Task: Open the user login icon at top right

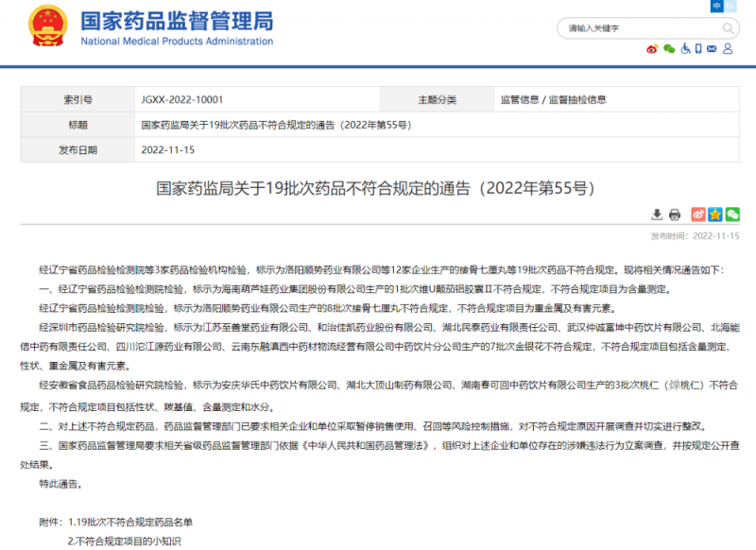Action: (x=728, y=48)
